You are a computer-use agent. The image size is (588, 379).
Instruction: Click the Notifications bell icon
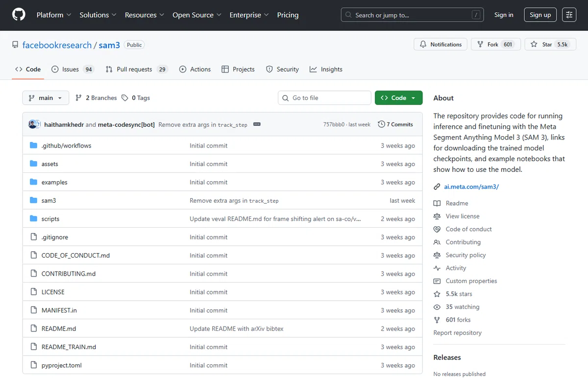tap(423, 45)
